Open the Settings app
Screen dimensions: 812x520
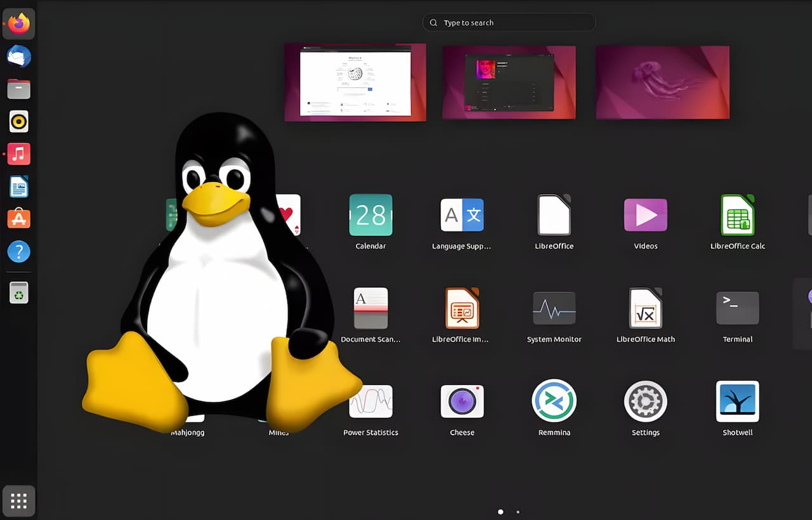click(x=645, y=401)
